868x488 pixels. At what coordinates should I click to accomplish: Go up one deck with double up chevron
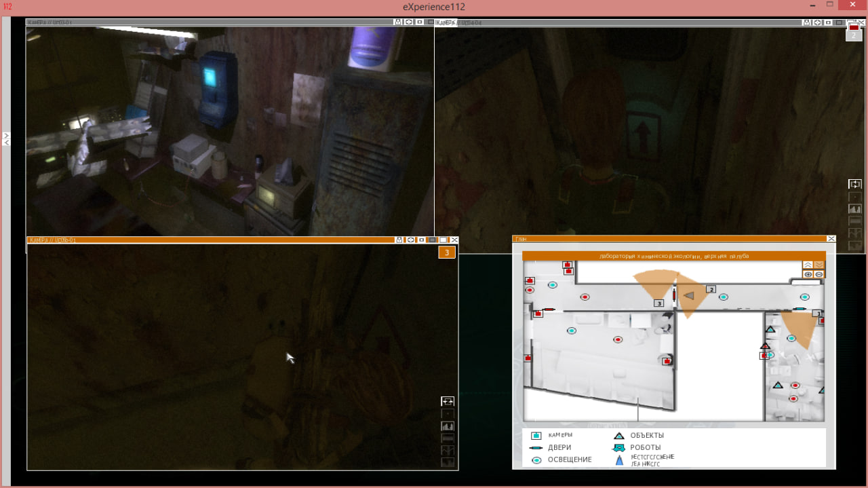tap(808, 265)
